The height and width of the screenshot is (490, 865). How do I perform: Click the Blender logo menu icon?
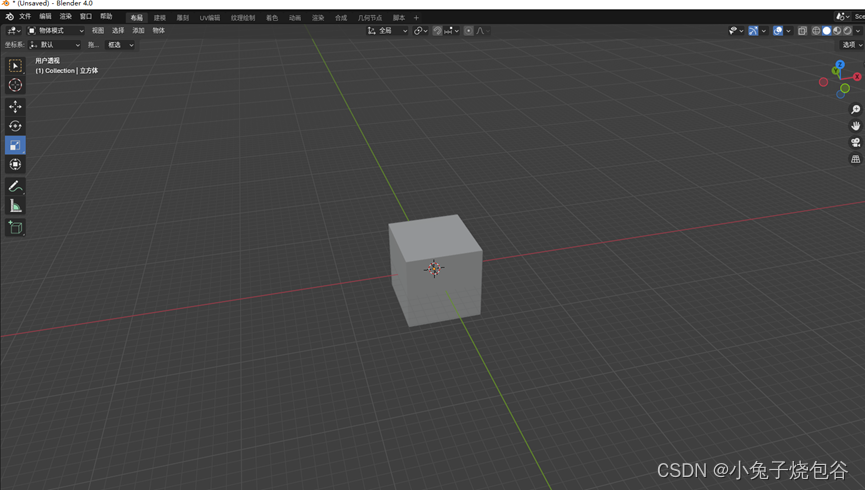(x=9, y=17)
